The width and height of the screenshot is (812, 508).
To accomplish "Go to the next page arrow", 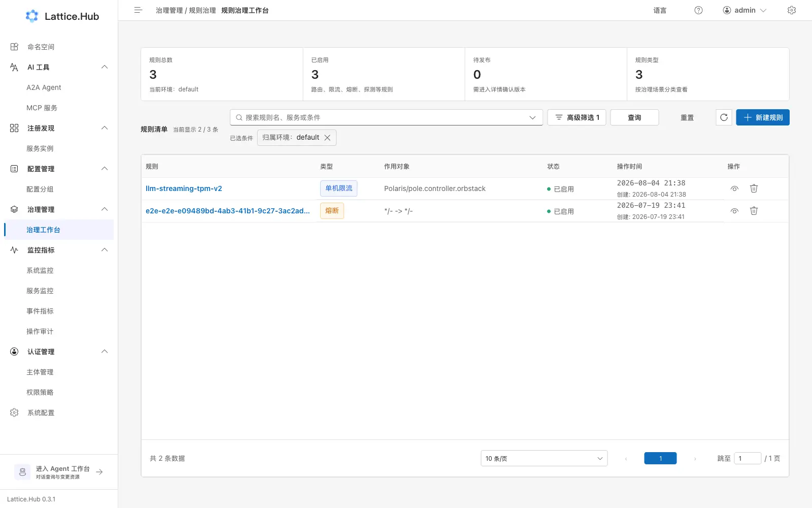I will 695,459.
